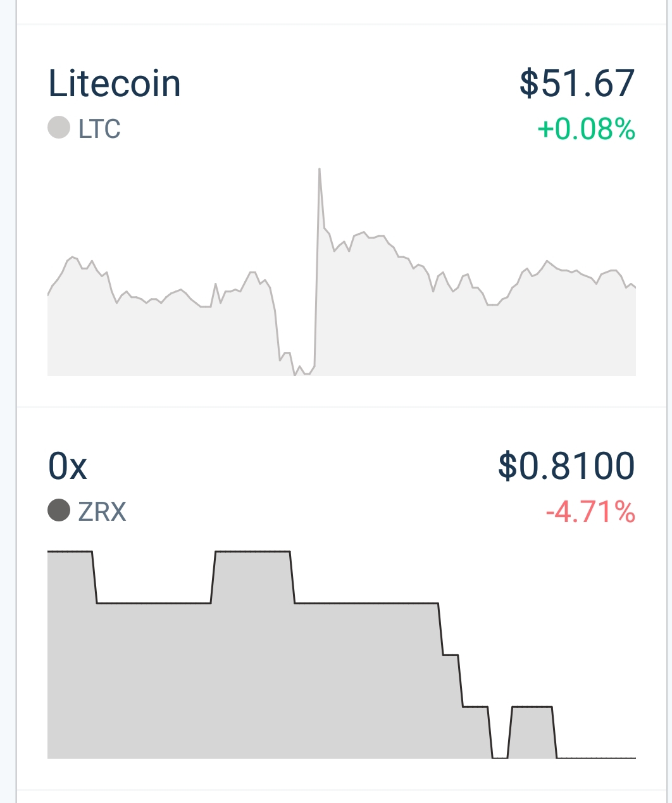The height and width of the screenshot is (803, 672).
Task: Click the 0x dark gray coin dot
Action: click(59, 510)
